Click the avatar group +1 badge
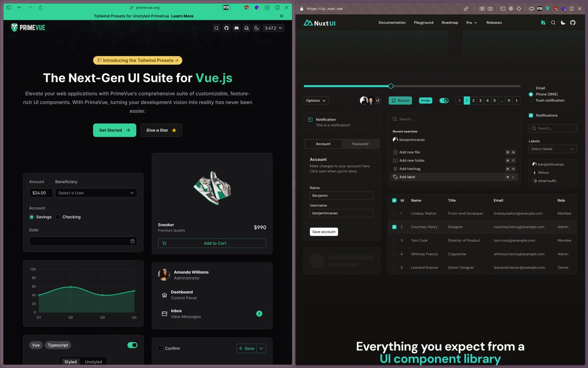The image size is (588, 368). [x=377, y=100]
